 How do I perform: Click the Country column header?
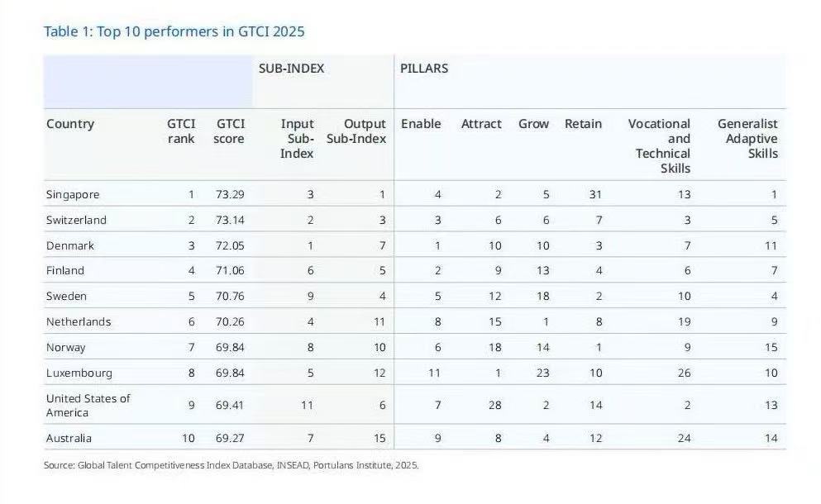click(70, 124)
